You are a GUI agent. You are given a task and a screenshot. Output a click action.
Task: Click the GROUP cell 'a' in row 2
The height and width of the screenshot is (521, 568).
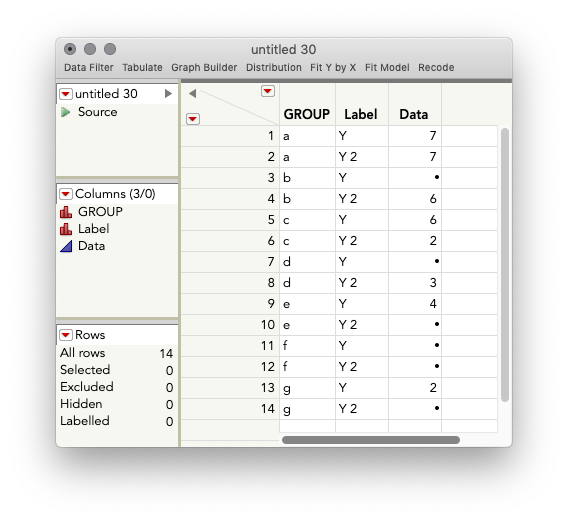pyautogui.click(x=307, y=157)
